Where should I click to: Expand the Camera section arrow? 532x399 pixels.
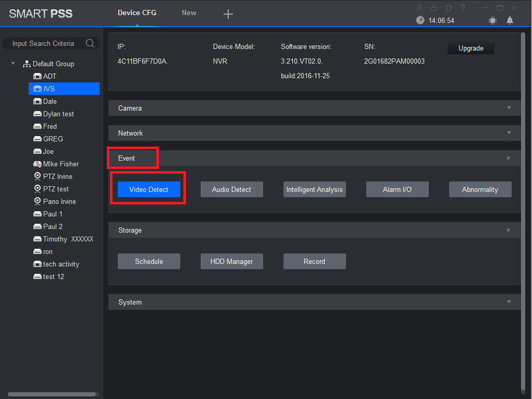point(509,107)
